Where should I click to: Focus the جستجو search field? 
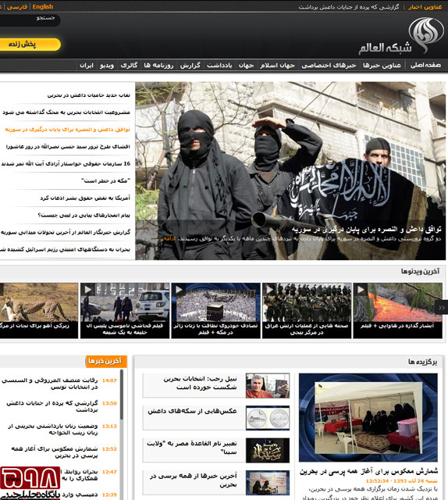[30, 20]
